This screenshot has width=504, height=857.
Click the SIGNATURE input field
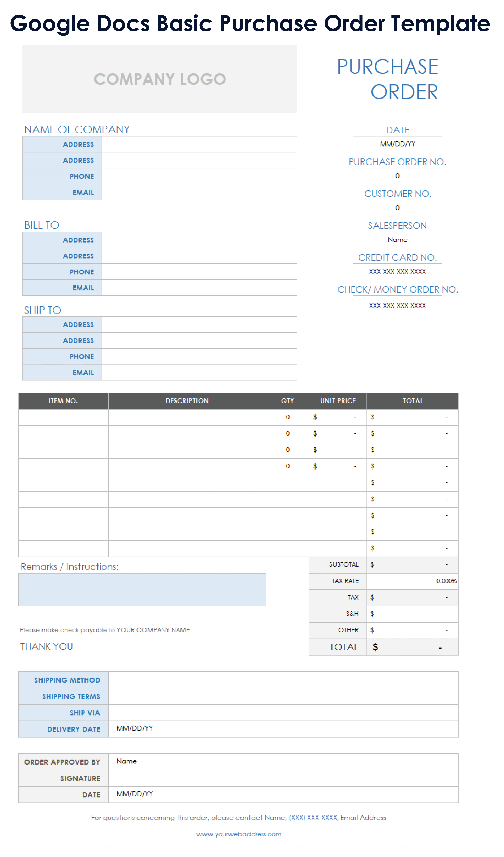(x=283, y=778)
